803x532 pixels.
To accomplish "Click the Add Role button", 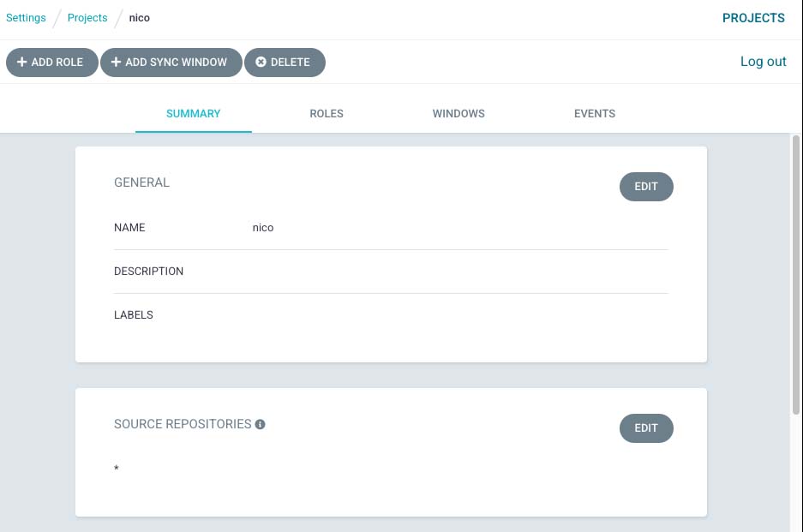I will point(51,63).
